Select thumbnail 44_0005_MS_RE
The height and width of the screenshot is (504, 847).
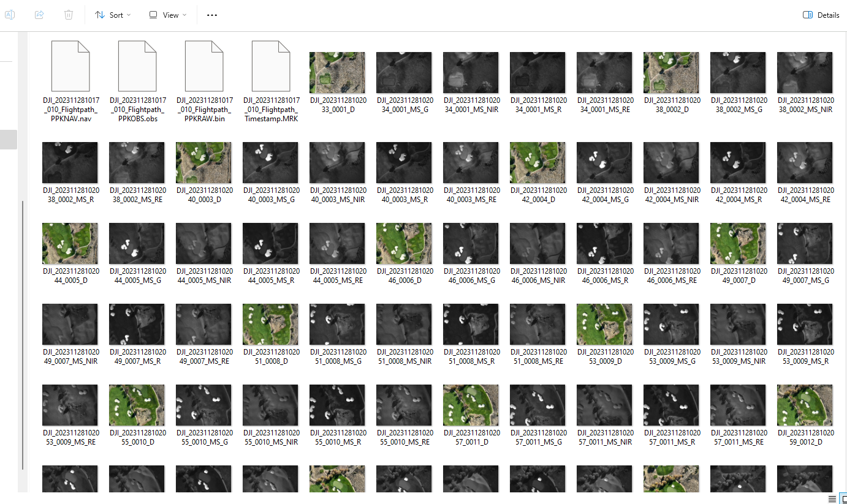[x=337, y=244]
